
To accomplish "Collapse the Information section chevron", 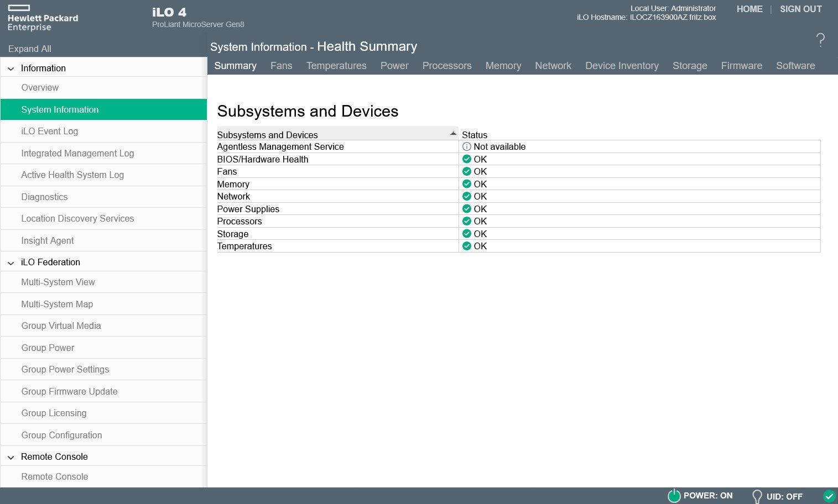I will click(x=11, y=69).
